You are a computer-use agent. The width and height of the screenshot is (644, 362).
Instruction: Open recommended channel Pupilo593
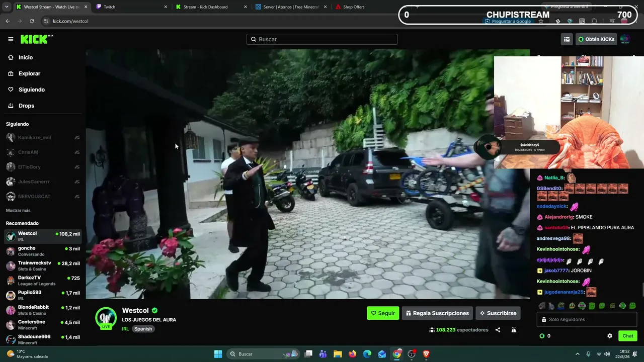[43, 295]
